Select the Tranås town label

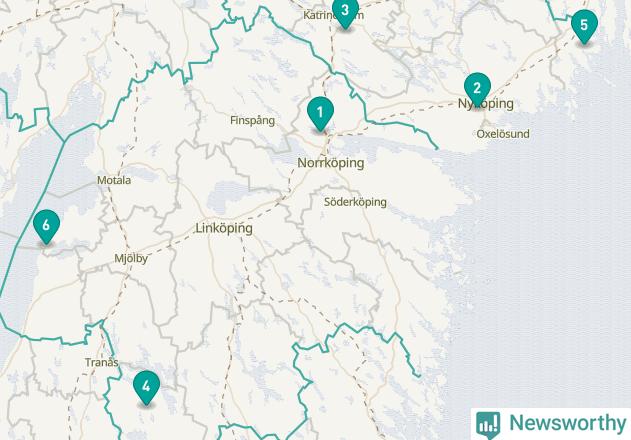pyautogui.click(x=101, y=362)
